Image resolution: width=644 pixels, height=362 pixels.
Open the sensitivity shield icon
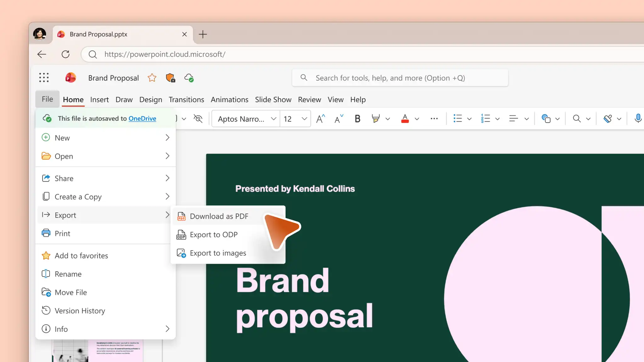point(170,78)
